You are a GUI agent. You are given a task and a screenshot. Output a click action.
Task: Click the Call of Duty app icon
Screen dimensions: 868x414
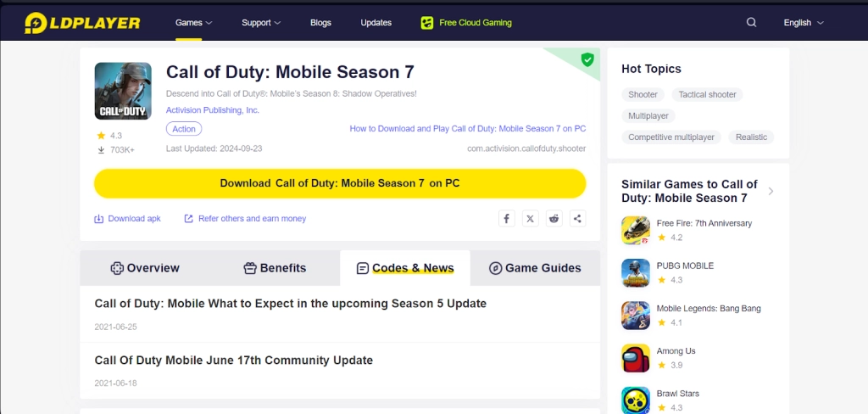(x=123, y=91)
